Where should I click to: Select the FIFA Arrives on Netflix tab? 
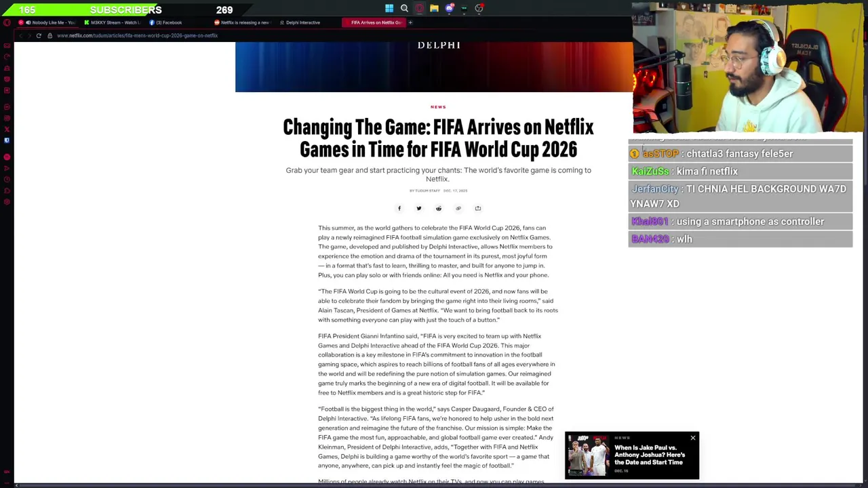click(x=374, y=22)
